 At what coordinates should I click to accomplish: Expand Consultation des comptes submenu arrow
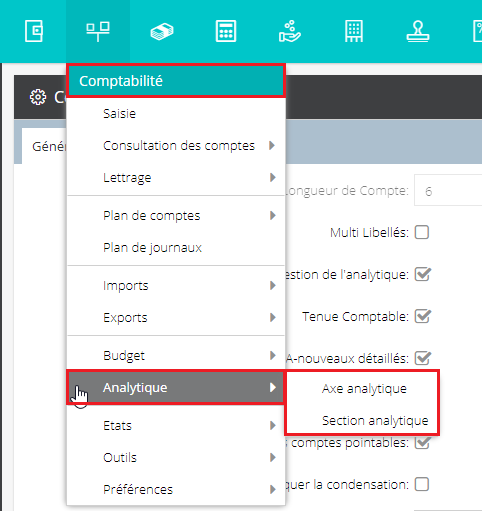(x=272, y=145)
